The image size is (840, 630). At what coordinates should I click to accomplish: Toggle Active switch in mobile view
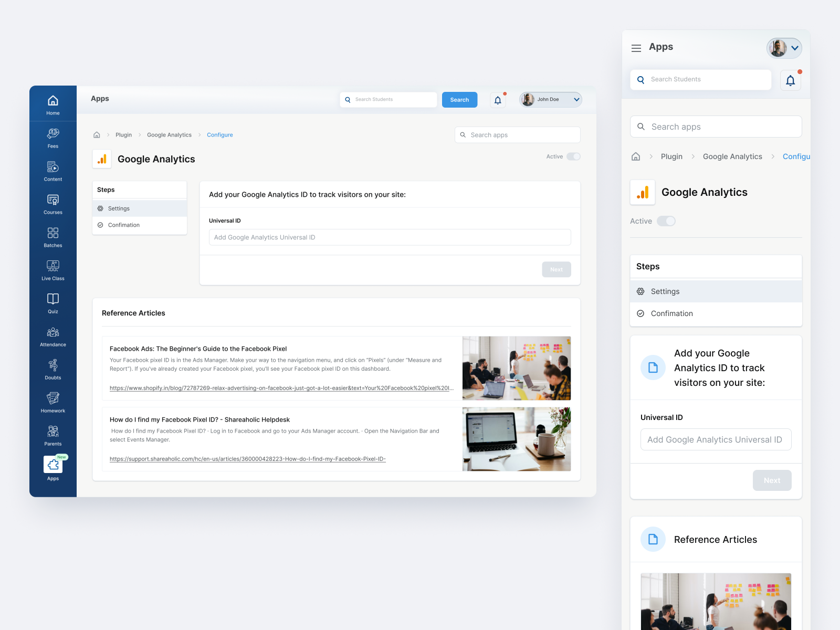[x=666, y=221]
